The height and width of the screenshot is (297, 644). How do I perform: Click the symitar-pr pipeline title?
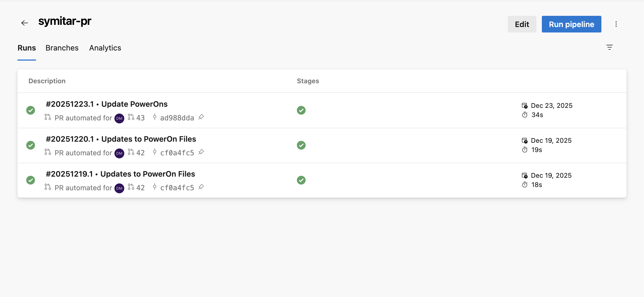tap(65, 21)
